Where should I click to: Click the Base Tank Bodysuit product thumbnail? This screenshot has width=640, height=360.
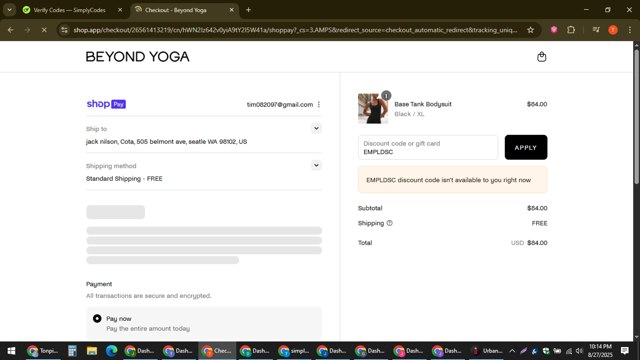coord(373,109)
